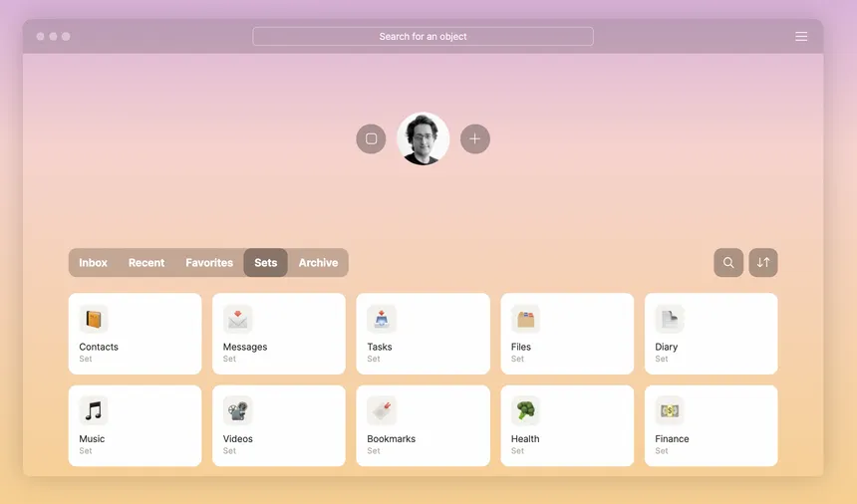
Task: Click the square button left of avatar
Action: [371, 138]
